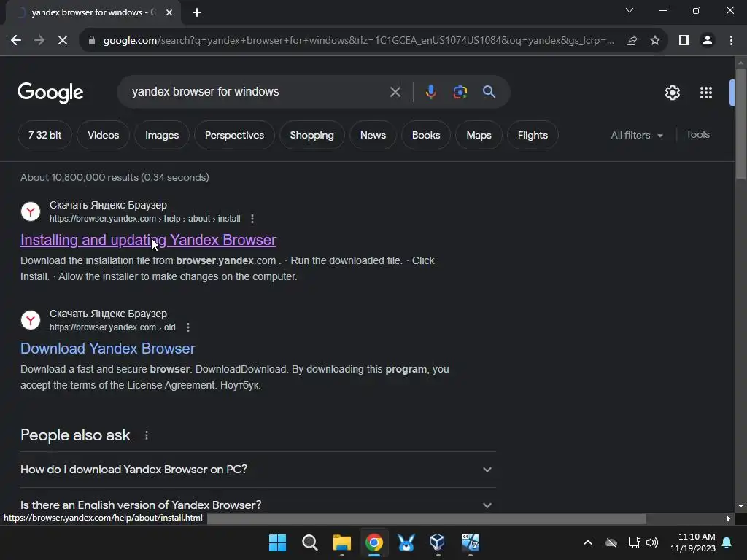Open site info via the padlock icon
Image resolution: width=747 pixels, height=560 pixels.
[91, 41]
